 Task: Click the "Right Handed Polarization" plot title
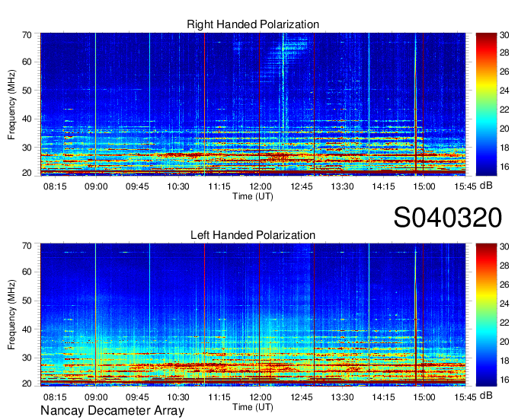click(x=253, y=24)
